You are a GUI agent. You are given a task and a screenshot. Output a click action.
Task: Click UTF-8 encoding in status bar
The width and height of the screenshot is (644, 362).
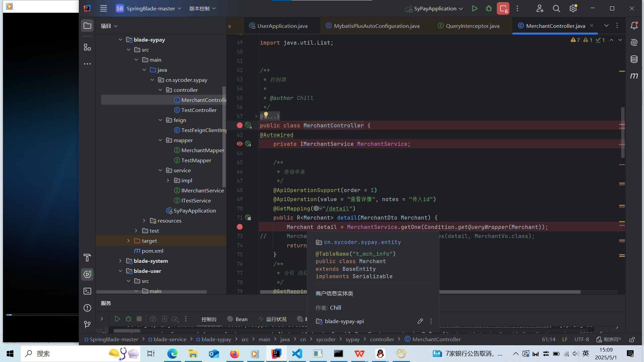click(582, 340)
